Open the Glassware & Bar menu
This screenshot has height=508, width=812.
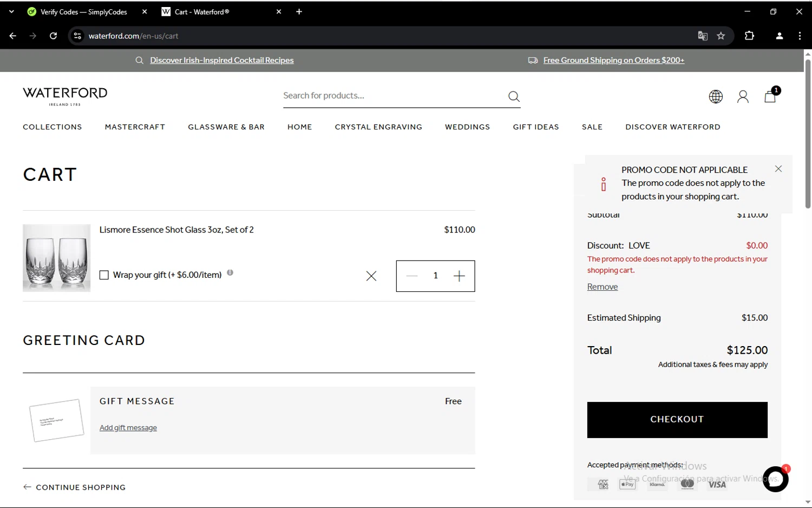(226, 127)
